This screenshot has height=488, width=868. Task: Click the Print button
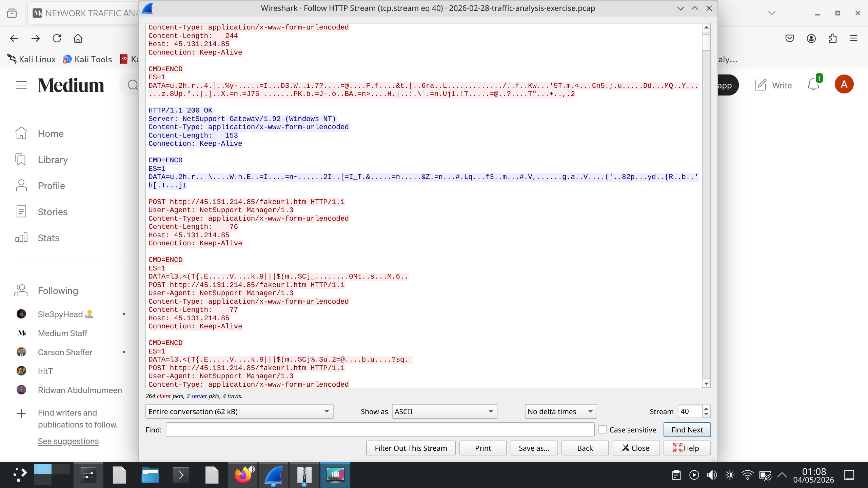(x=483, y=448)
